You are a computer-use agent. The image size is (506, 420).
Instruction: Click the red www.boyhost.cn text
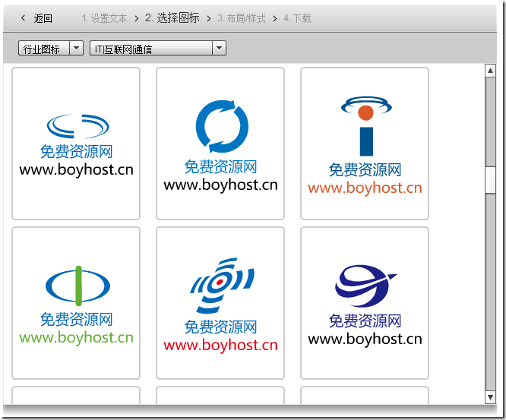pyautogui.click(x=220, y=346)
